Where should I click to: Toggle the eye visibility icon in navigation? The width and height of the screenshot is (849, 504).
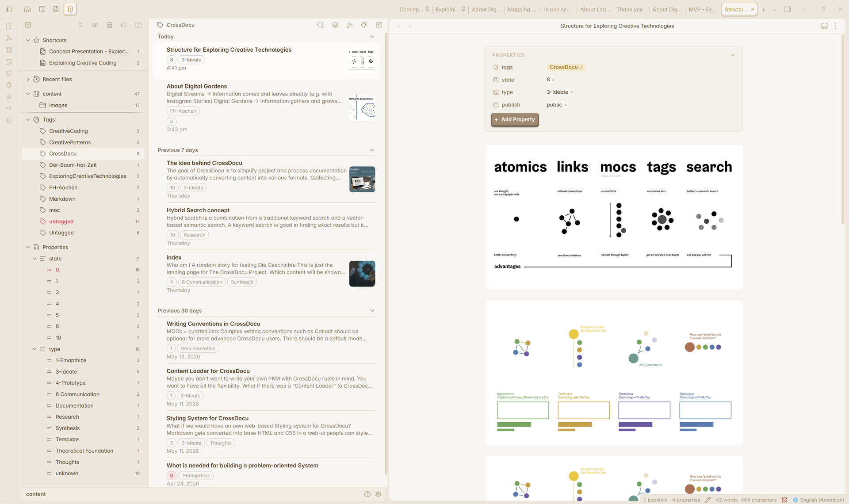(x=95, y=25)
